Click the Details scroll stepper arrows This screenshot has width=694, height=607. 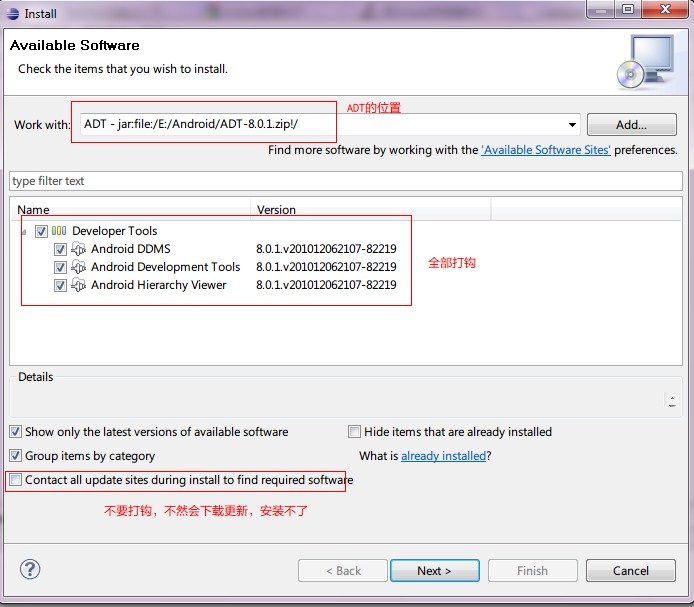[672, 401]
